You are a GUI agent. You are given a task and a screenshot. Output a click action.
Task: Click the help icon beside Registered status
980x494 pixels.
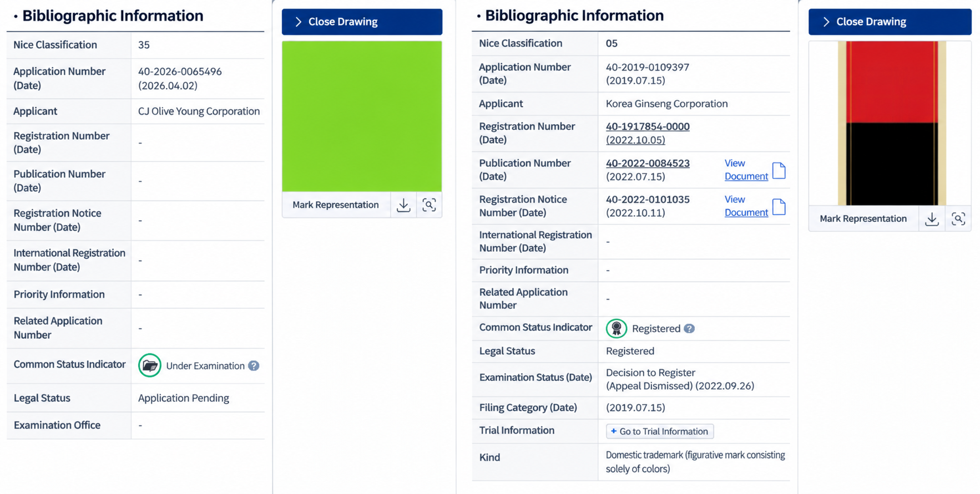[x=689, y=329]
